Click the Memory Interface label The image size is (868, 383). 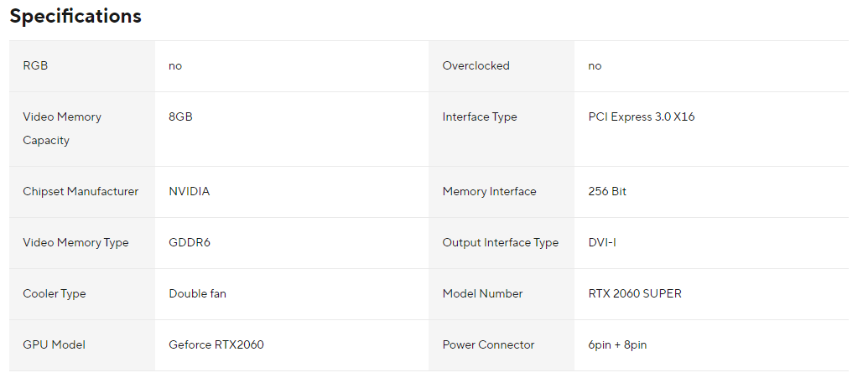point(489,192)
